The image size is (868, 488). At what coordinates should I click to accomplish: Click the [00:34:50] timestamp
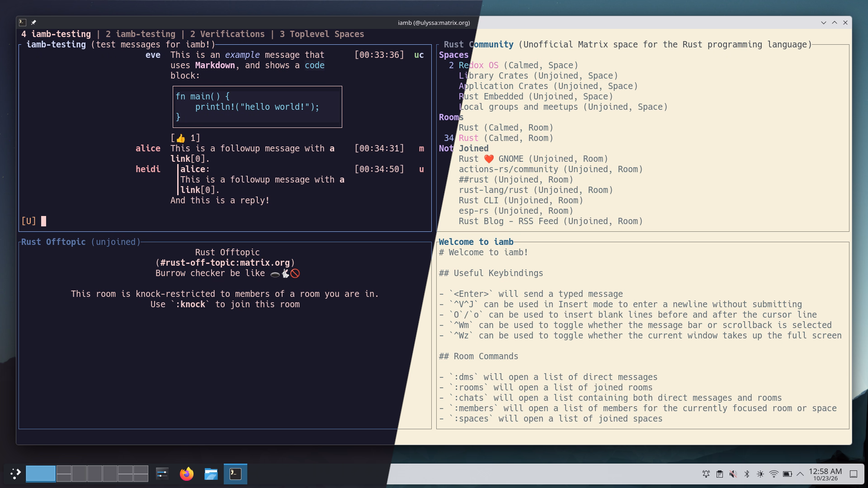[x=379, y=169]
